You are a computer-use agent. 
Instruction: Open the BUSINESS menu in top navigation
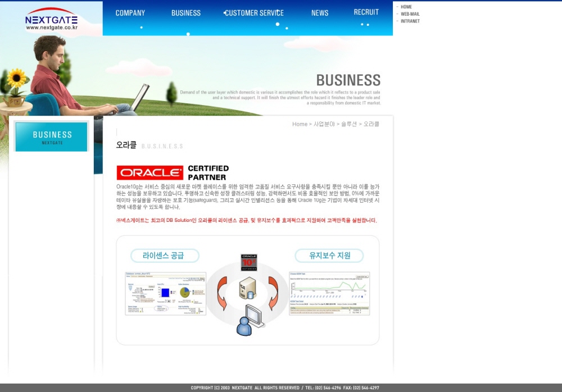point(185,13)
